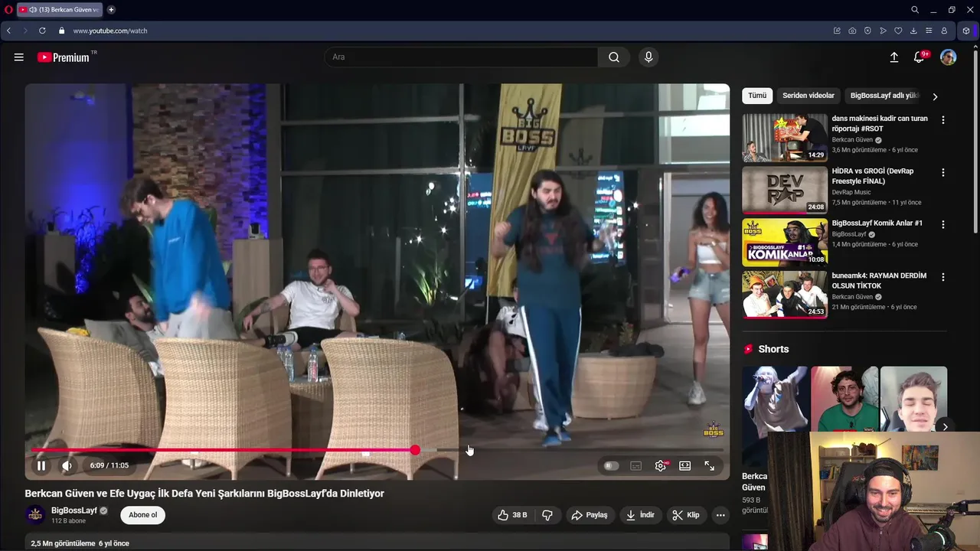
Task: Open the upload/create video icon
Action: 893,57
